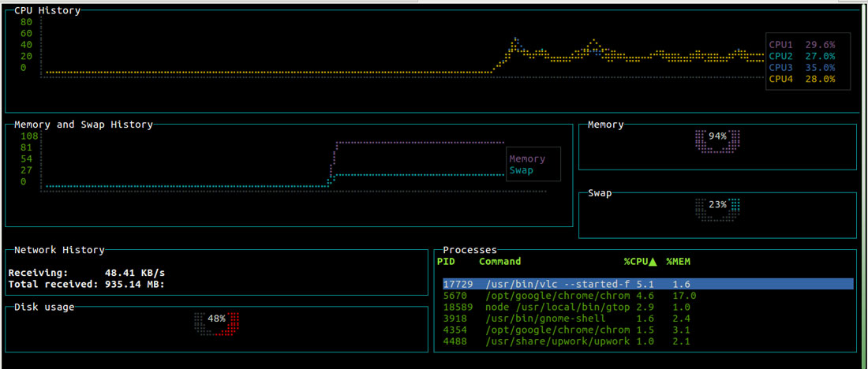
Task: Click the CPU3 35.0% legend entry
Action: pos(803,68)
